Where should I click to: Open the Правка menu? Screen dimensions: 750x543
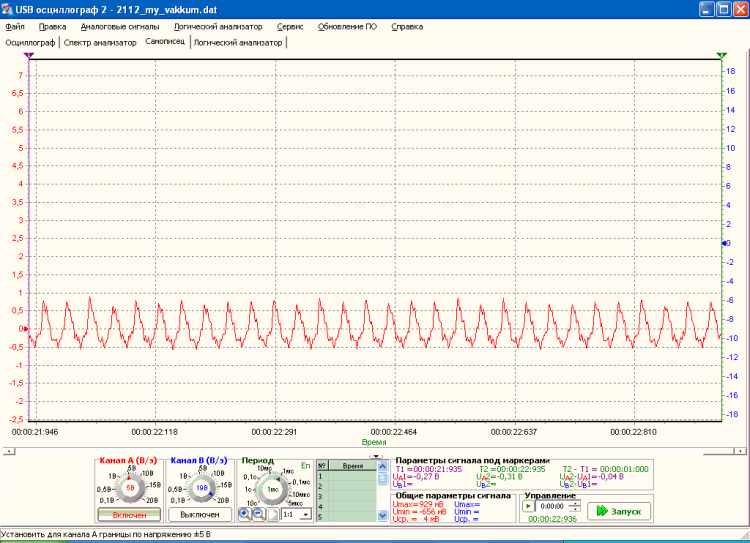pyautogui.click(x=53, y=27)
